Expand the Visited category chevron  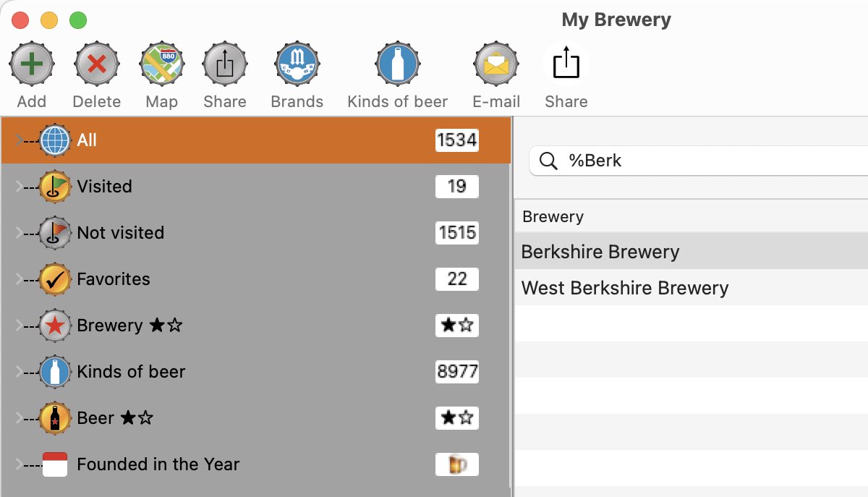[20, 187]
